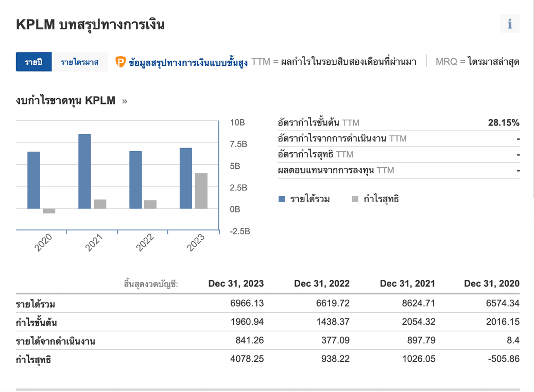The width and height of the screenshot is (534, 392).
Task: Click the gray กำไรสุทธิ legend swatch
Action: [355, 199]
